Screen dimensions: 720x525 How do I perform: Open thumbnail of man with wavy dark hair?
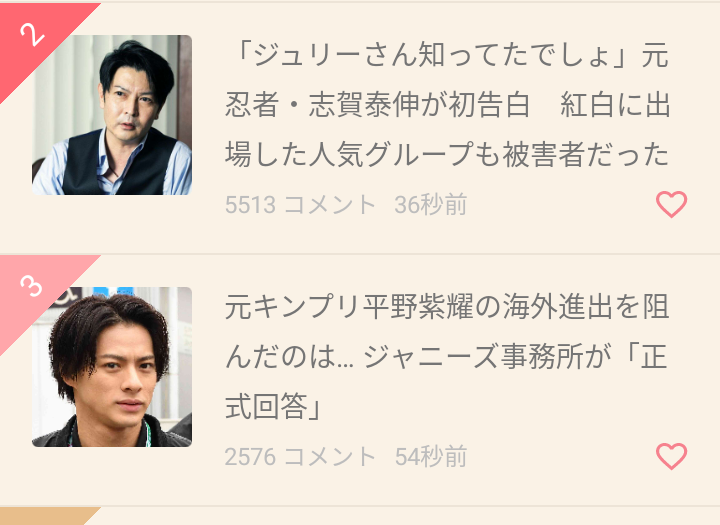pos(112,367)
